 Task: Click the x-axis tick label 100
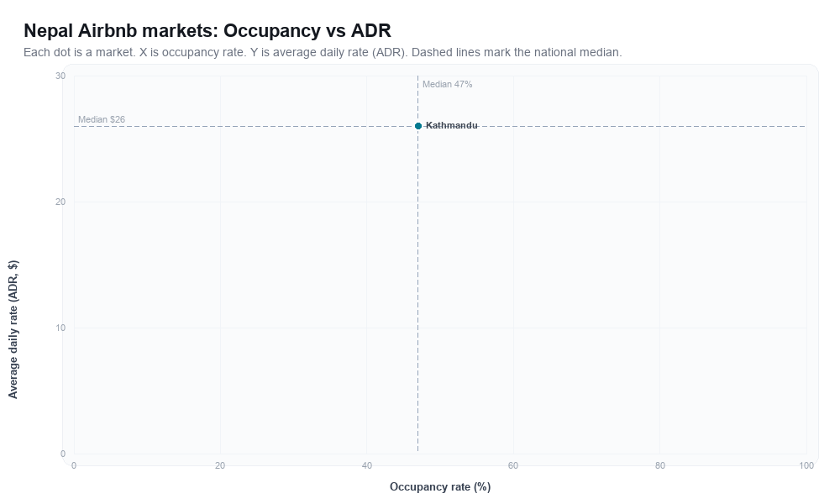coord(806,466)
